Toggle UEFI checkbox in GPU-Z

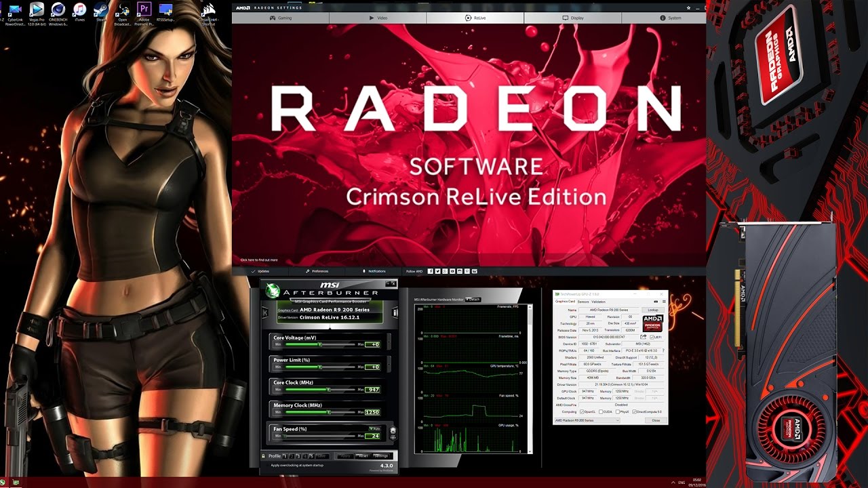652,337
